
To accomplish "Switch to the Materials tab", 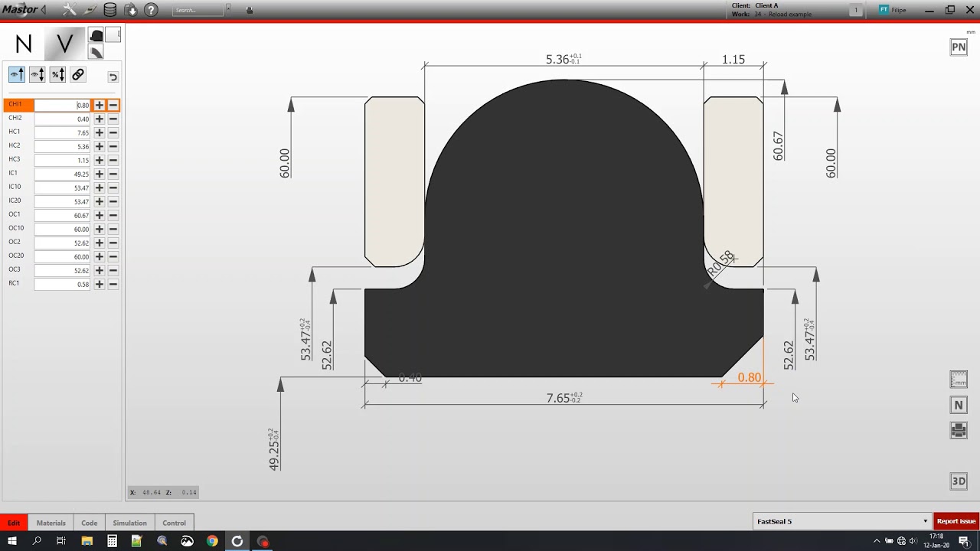I will tap(51, 523).
